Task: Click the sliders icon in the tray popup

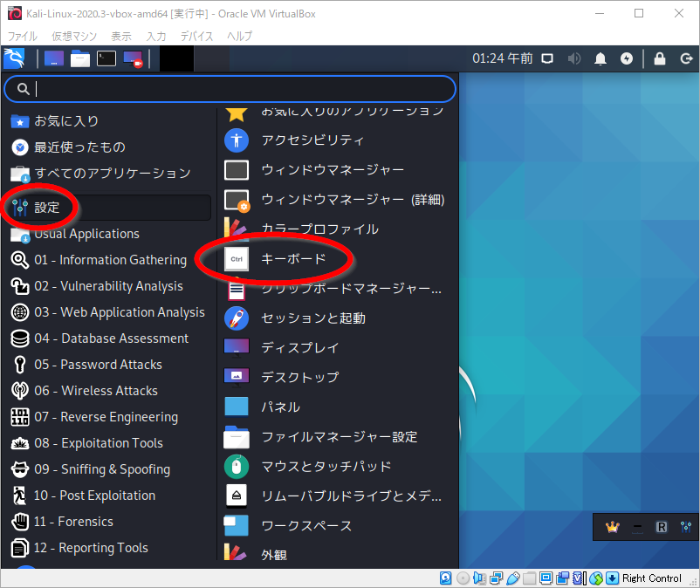Action: tap(686, 527)
